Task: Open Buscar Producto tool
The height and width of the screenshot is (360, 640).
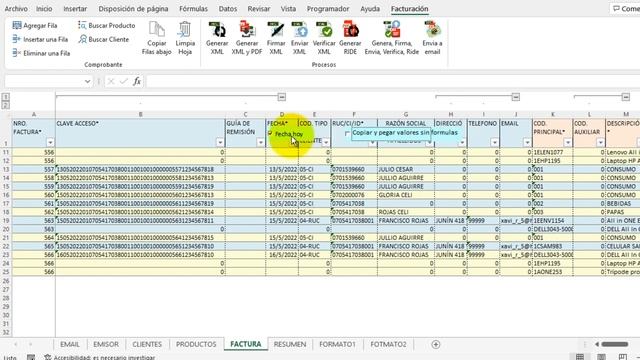Action: tap(107, 25)
